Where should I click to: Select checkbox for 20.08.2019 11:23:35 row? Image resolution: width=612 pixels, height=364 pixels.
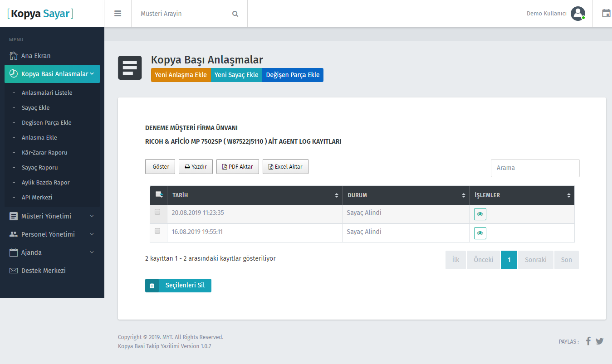(x=157, y=212)
